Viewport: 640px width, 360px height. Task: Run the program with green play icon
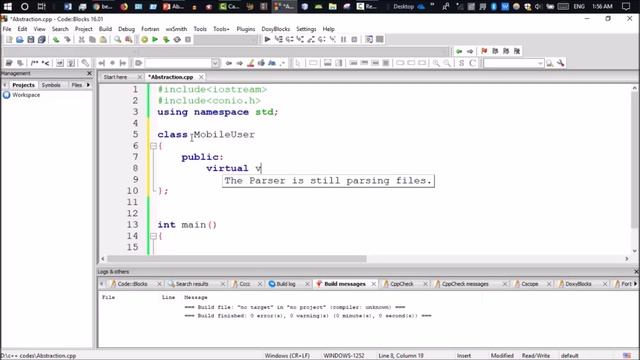[155, 40]
